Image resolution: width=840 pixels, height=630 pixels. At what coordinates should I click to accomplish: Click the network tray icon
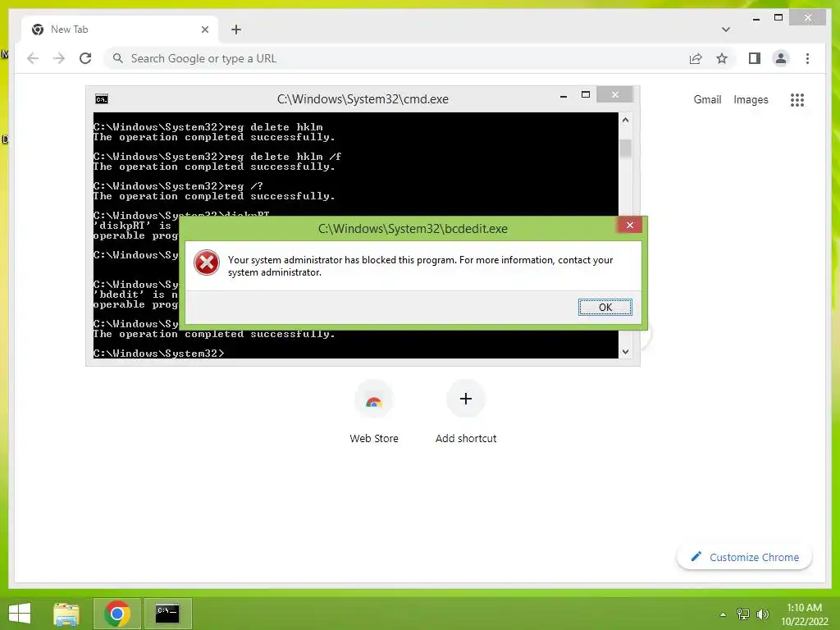[742, 614]
